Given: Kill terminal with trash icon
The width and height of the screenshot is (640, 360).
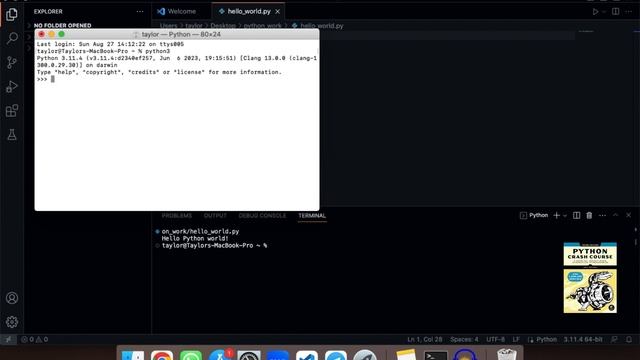Looking at the screenshot, I should pyautogui.click(x=589, y=215).
